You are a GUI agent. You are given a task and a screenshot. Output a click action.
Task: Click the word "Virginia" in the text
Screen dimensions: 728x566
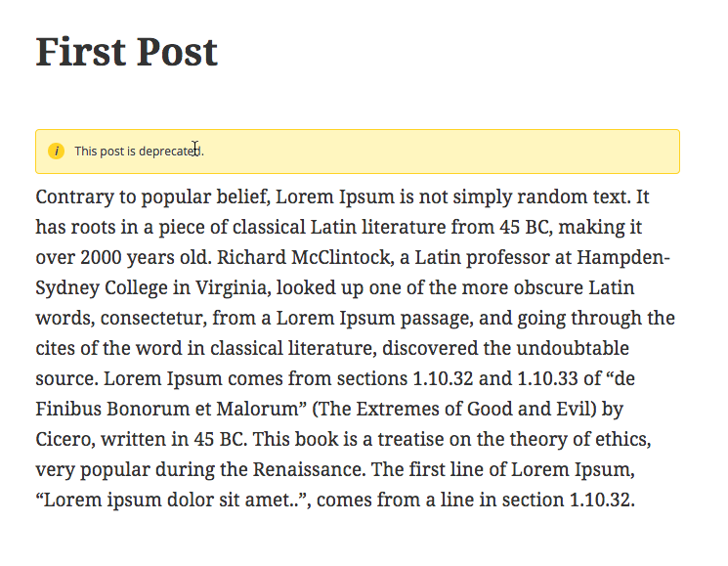tap(233, 287)
